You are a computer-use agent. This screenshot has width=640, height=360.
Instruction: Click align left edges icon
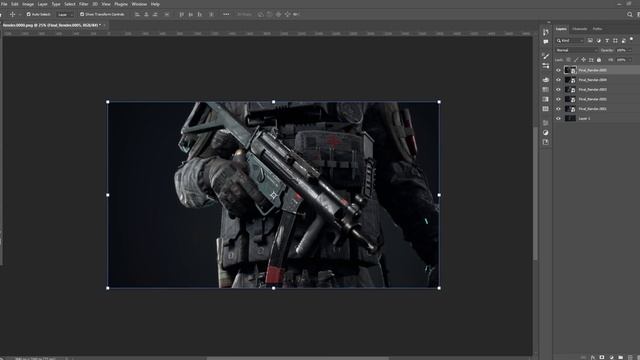138,14
